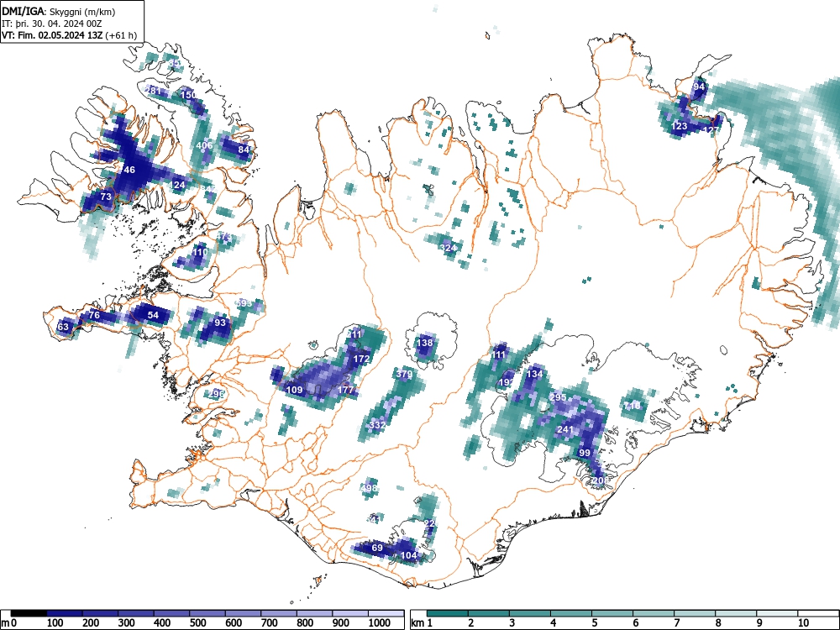The width and height of the screenshot is (840, 630).
Task: Select the 241 value on the large glacier
Action: click(565, 429)
